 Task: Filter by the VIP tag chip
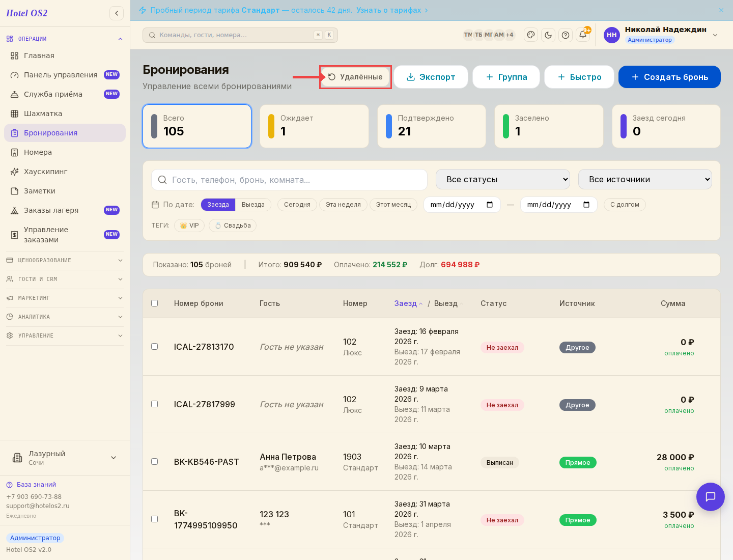pos(189,226)
